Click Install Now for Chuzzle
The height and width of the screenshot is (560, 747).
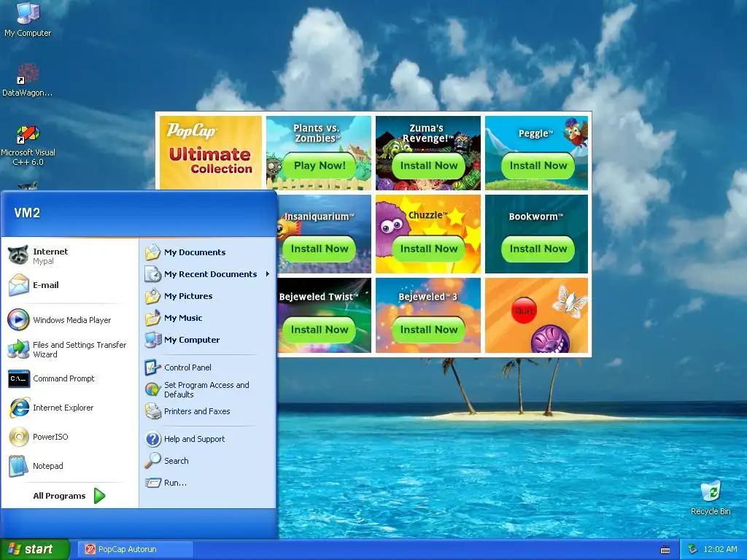pyautogui.click(x=429, y=249)
